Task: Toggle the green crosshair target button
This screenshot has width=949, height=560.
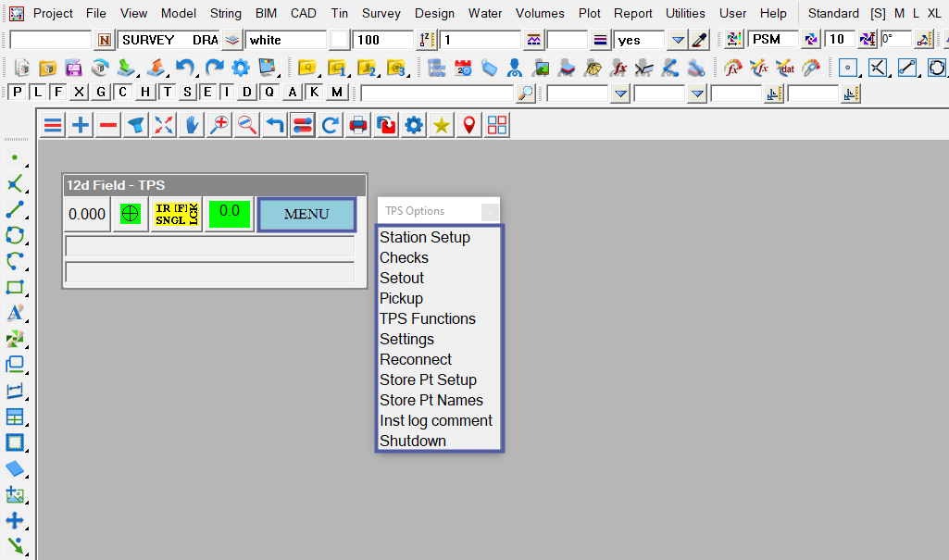Action: pyautogui.click(x=131, y=214)
